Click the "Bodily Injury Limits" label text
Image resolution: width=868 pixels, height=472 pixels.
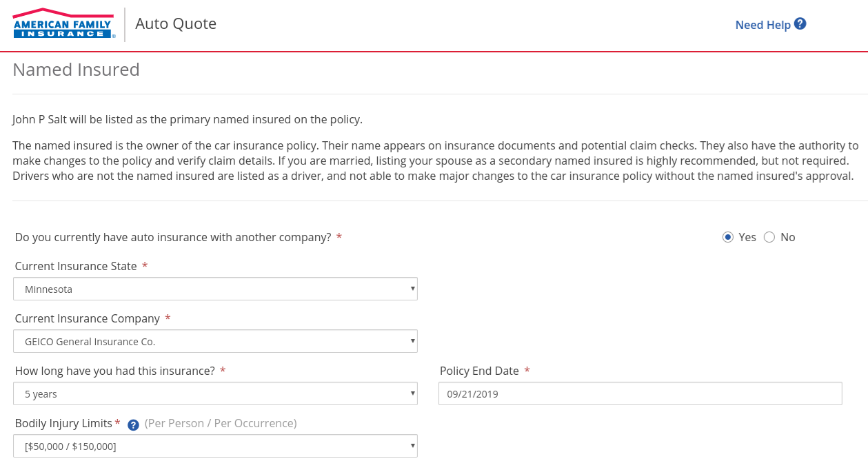63,423
